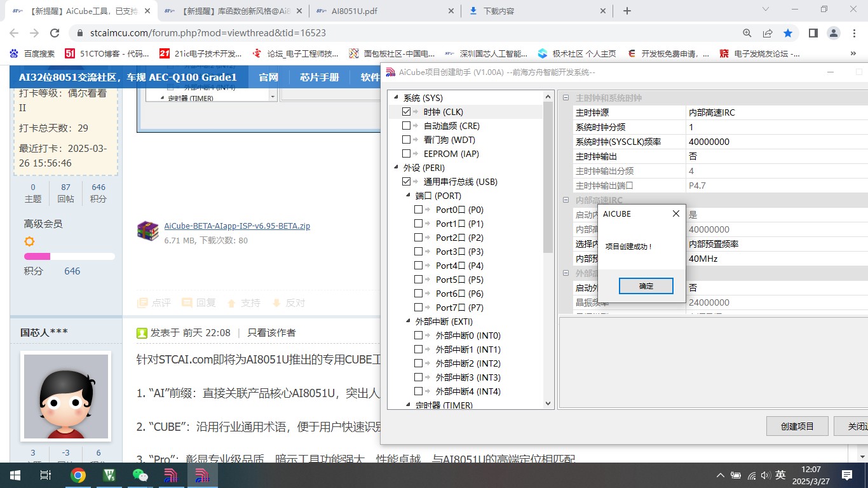Switch to 库函数创新风格 browser tab
Screen dimensions: 868x488
[x=232, y=11]
